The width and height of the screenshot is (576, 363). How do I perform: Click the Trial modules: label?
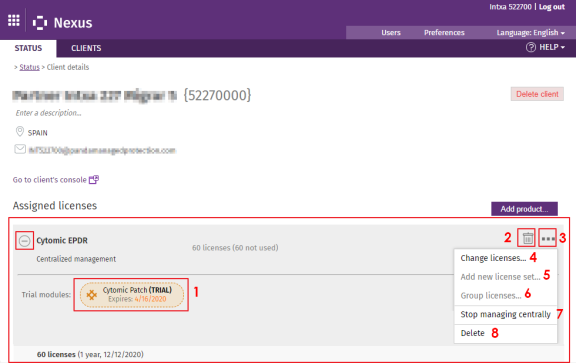point(46,295)
